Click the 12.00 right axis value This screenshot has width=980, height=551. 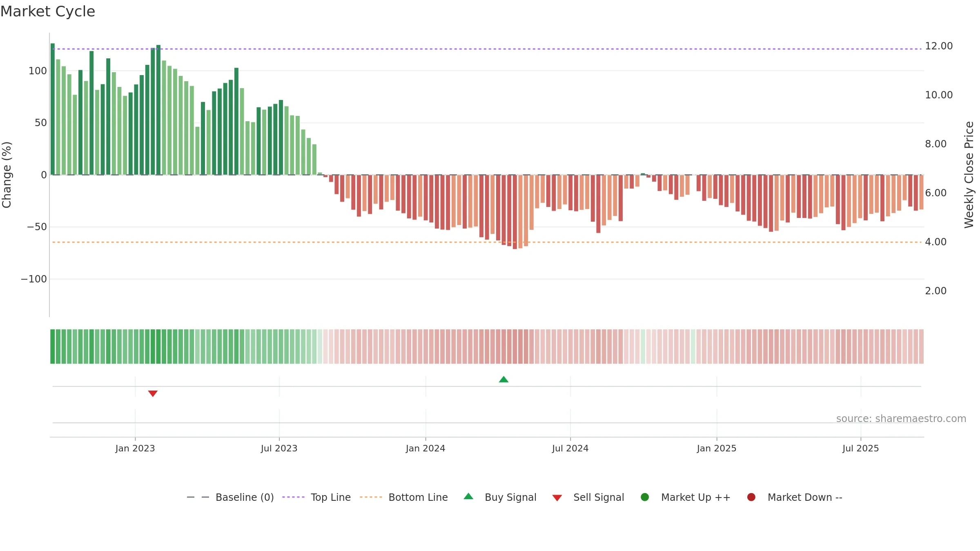pos(939,46)
